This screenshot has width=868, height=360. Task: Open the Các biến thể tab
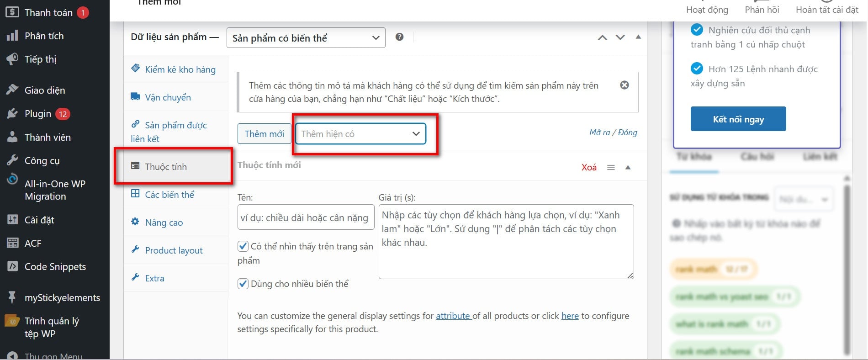176,195
